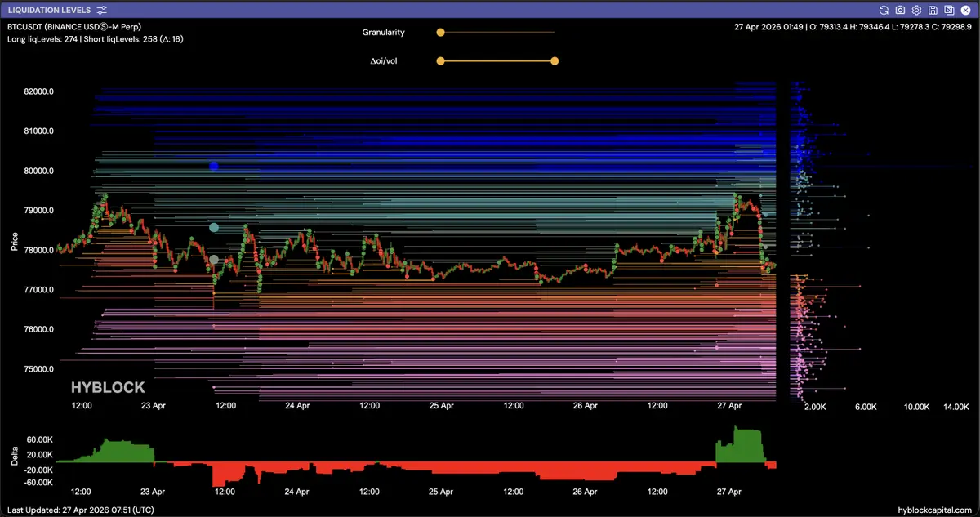The width and height of the screenshot is (980, 517).
Task: Click the 6.00K volume axis label
Action: coord(865,406)
